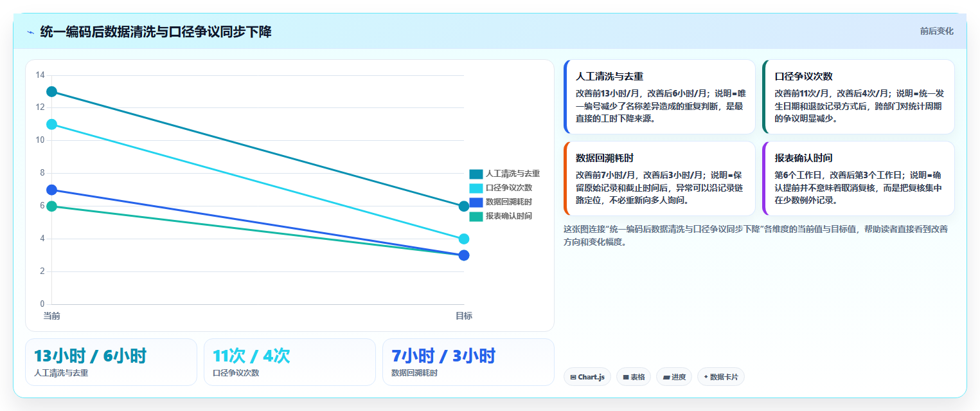This screenshot has width=980, height=411.
Task: Click the icon inside the 进度 tag
Action: (666, 377)
